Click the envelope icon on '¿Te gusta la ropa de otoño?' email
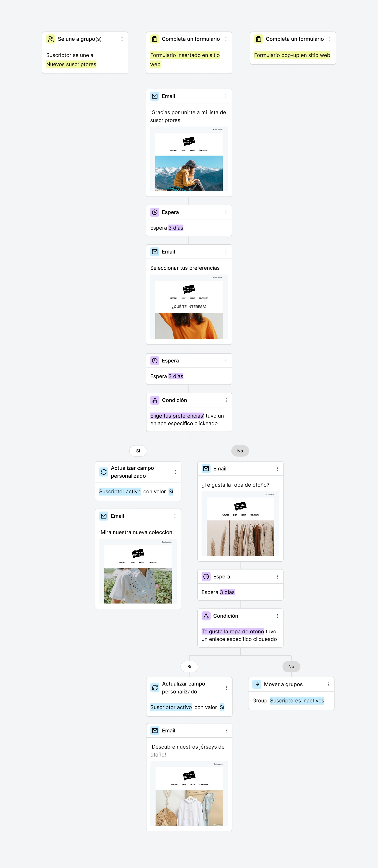 click(206, 469)
